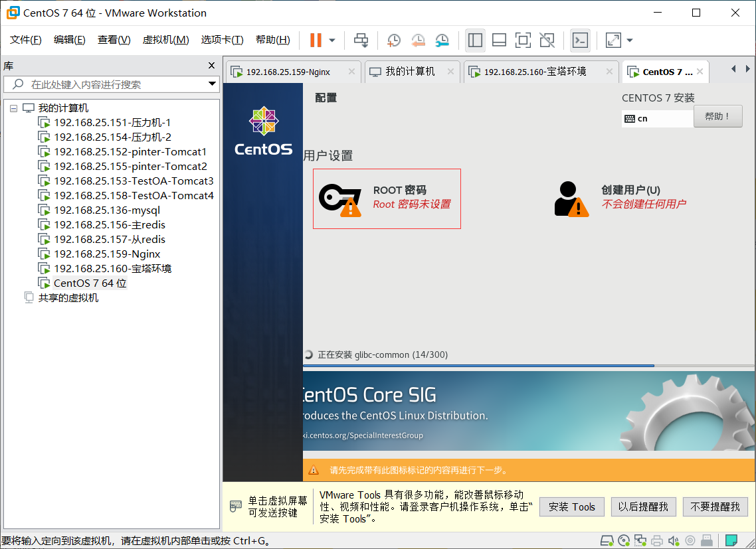Open 创建用户(U) settings in the installer

click(620, 198)
